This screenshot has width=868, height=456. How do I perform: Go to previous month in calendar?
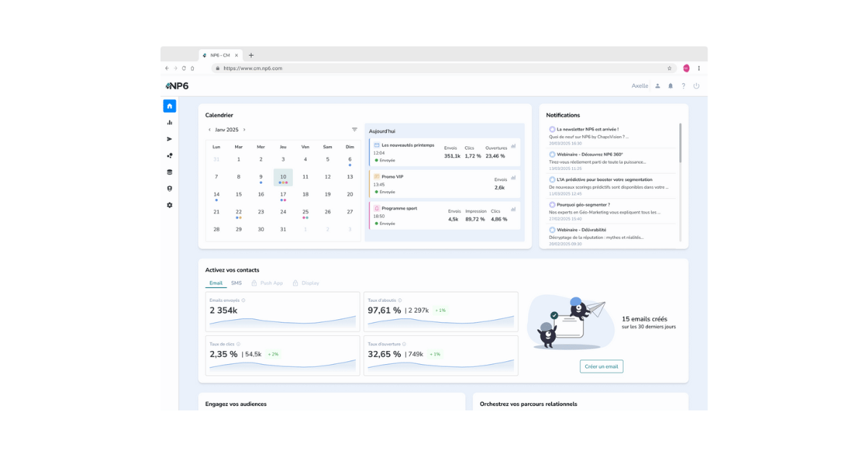[x=210, y=130]
